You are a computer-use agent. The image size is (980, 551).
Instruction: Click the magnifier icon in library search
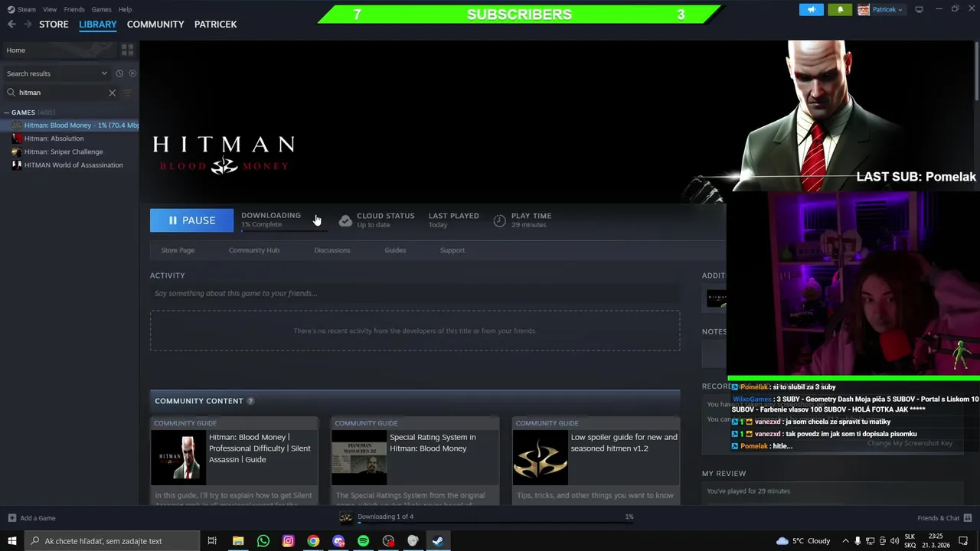11,93
